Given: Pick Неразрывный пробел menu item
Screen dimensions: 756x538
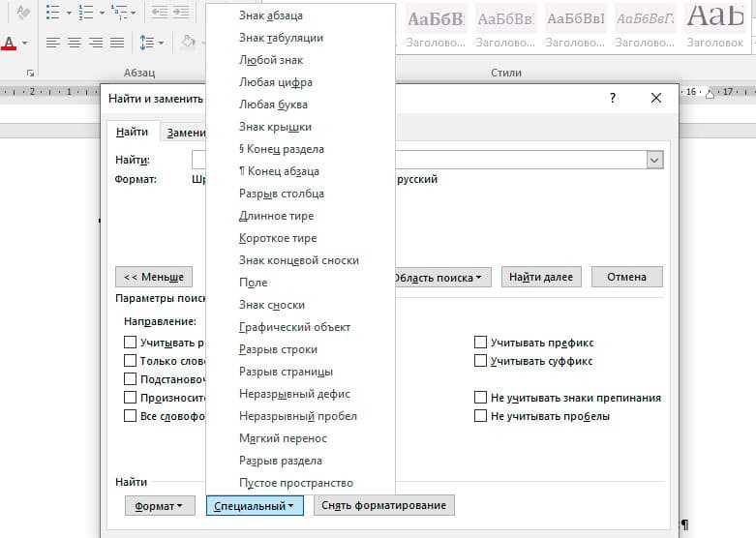Looking at the screenshot, I should pyautogui.click(x=300, y=416).
